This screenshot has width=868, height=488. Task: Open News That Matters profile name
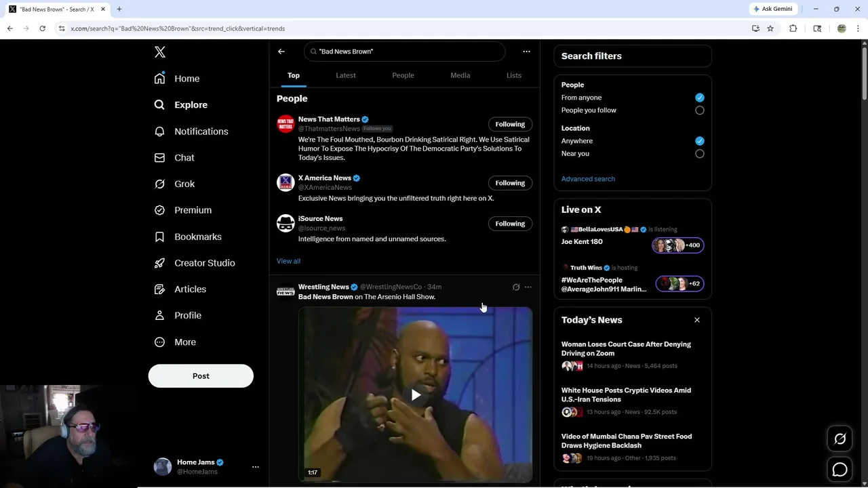[329, 119]
